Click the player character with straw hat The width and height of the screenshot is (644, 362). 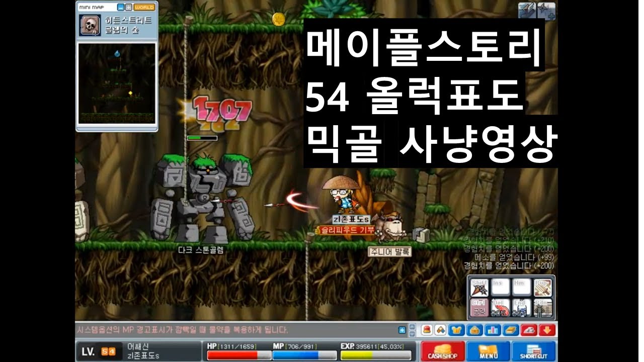(x=343, y=195)
